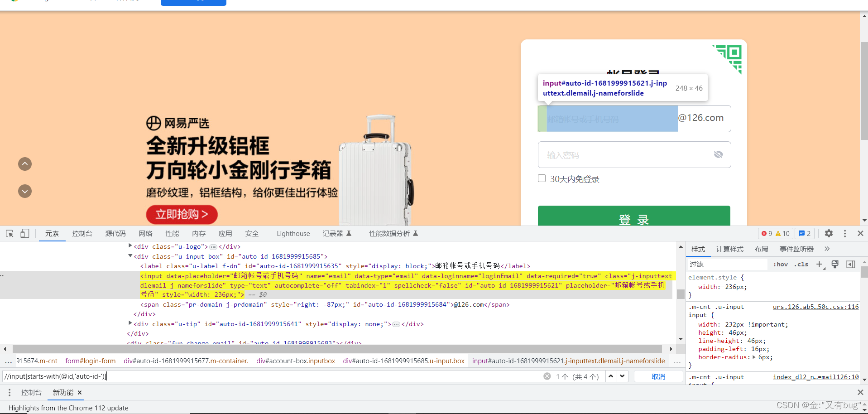The image size is (868, 414).
Task: Select the label u-label DOM line
Action: 335,266
